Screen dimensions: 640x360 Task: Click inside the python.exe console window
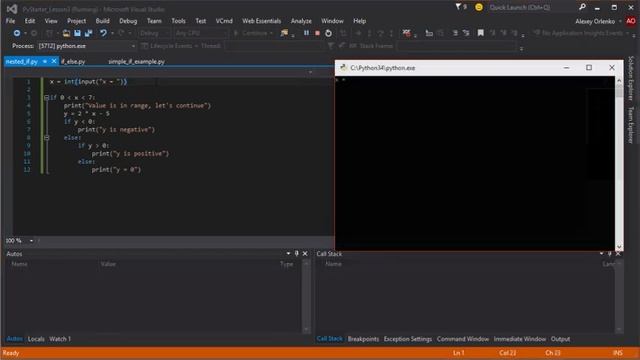pos(475,163)
